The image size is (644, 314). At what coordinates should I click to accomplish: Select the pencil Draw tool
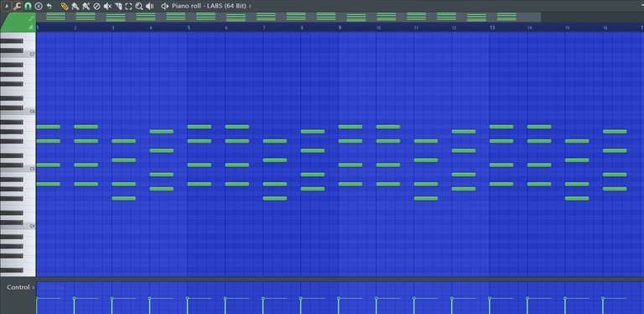pyautogui.click(x=65, y=6)
